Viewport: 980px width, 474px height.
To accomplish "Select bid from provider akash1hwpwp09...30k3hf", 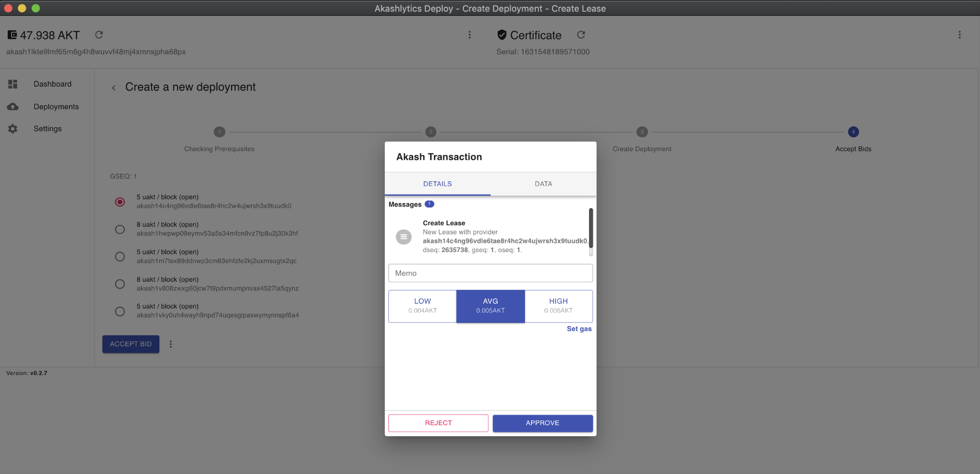I will (x=120, y=229).
